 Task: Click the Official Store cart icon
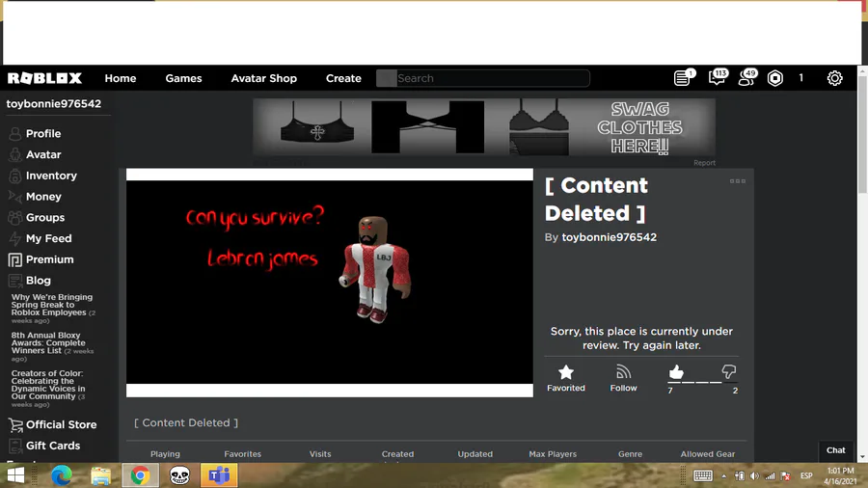coord(14,424)
